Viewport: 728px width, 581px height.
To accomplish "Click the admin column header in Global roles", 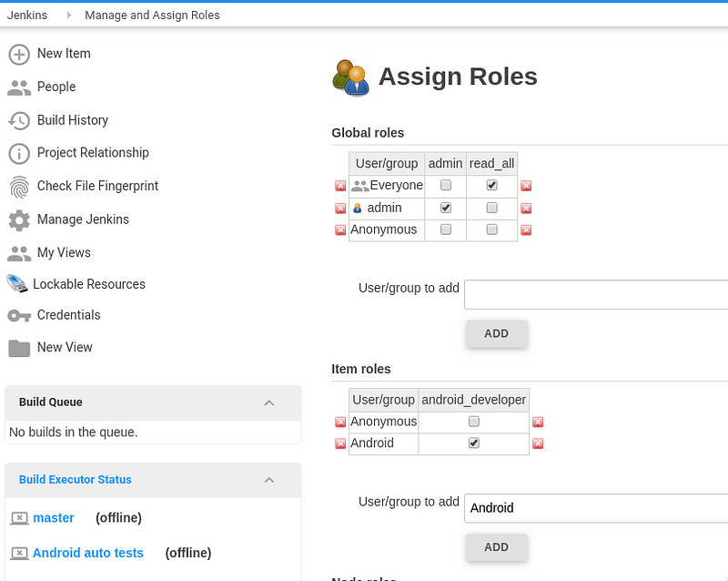I will coord(445,164).
